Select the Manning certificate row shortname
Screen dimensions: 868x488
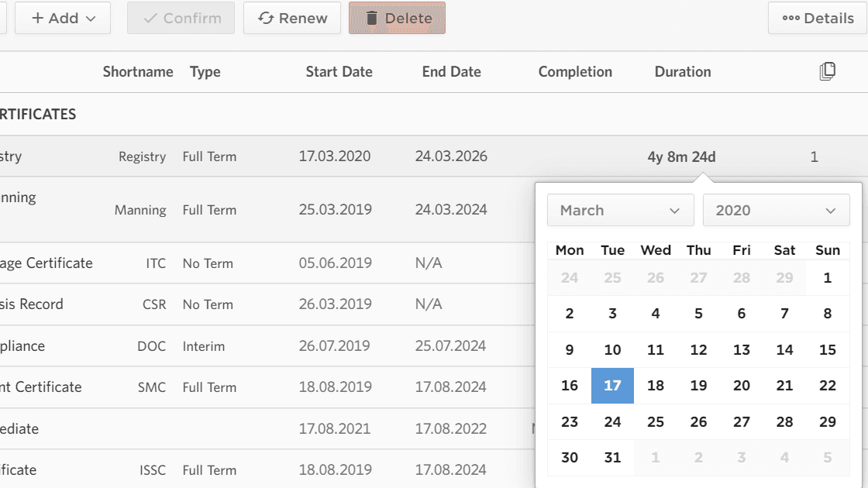click(x=140, y=210)
